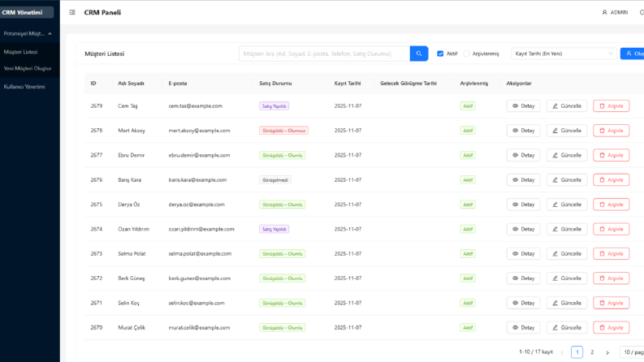Uncheck the Aktif filter checkbox
This screenshot has height=362, width=644.
[x=440, y=54]
